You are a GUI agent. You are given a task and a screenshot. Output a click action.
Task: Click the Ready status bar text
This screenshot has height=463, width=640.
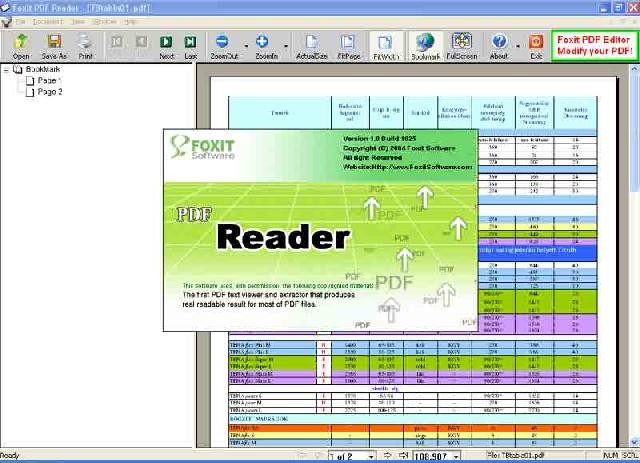(x=10, y=456)
